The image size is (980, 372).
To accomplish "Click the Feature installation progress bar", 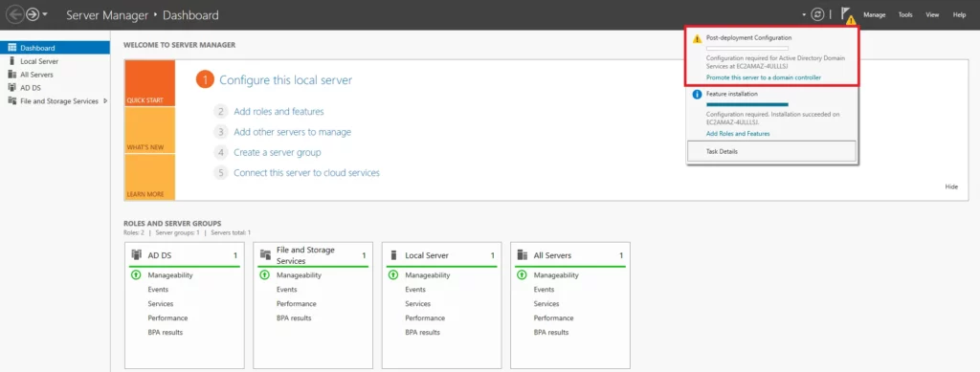I will pos(746,104).
